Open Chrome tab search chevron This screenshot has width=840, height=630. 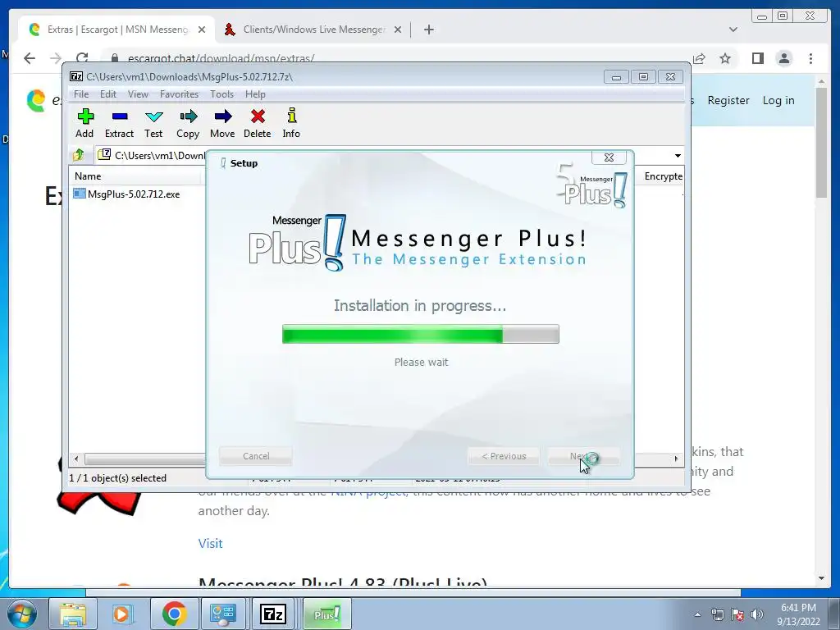point(733,30)
